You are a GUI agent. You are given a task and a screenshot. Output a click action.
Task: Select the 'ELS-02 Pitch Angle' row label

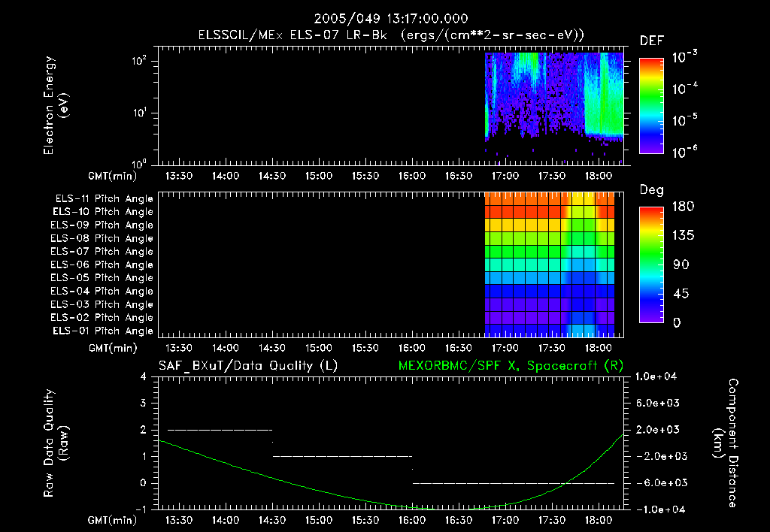click(x=102, y=318)
